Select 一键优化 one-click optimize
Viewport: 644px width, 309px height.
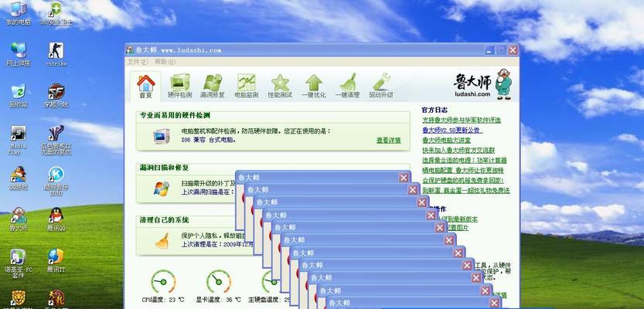click(x=314, y=87)
